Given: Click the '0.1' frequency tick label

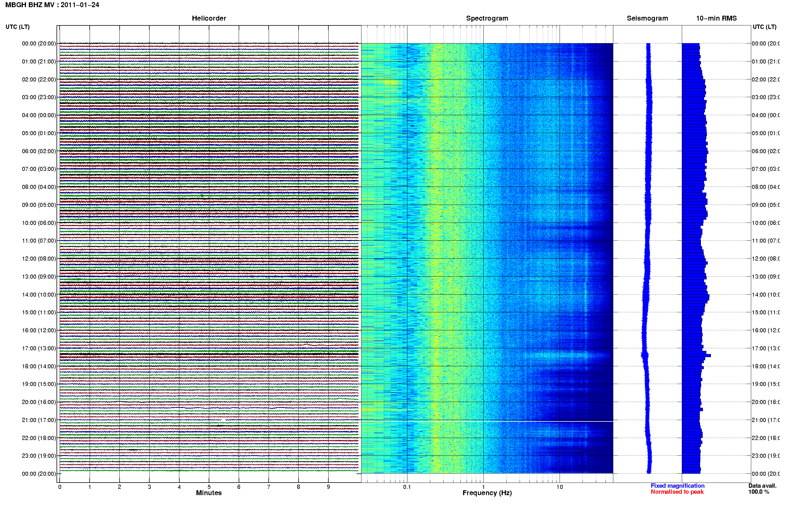Looking at the screenshot, I should [407, 487].
